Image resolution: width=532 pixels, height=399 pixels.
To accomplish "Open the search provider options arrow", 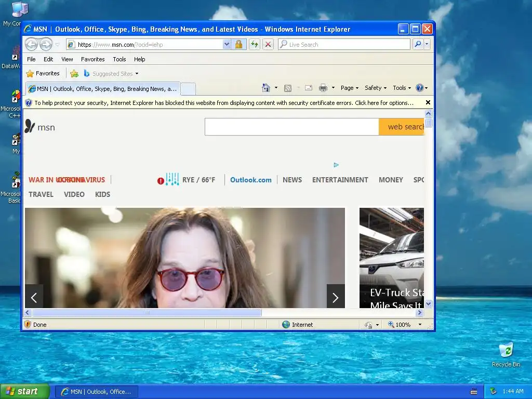I will pyautogui.click(x=427, y=44).
